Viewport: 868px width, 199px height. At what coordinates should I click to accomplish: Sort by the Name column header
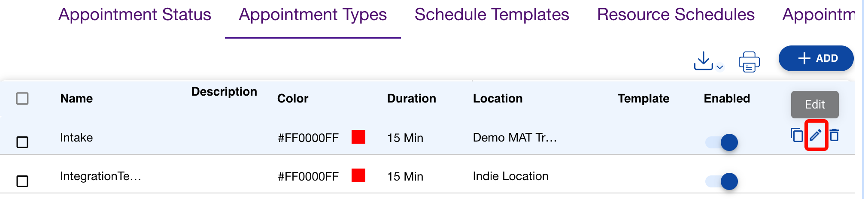point(76,99)
